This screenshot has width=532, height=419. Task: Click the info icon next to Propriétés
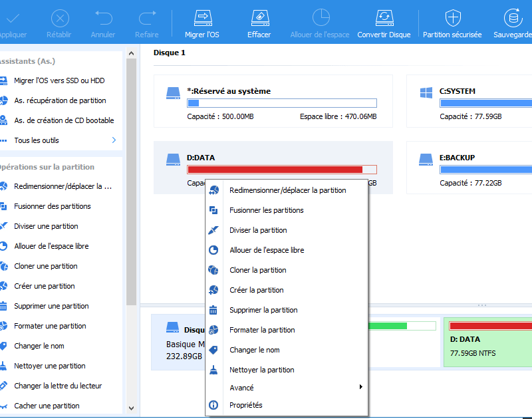pyautogui.click(x=213, y=405)
